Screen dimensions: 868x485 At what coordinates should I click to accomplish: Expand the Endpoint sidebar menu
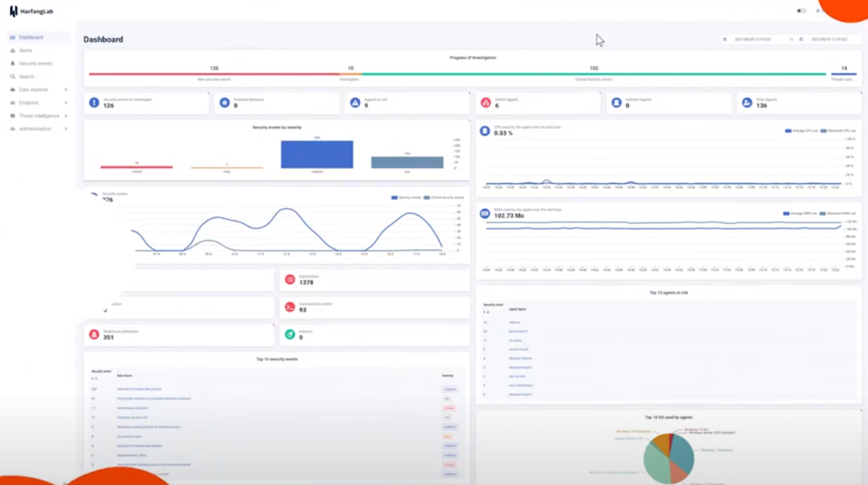pyautogui.click(x=28, y=102)
